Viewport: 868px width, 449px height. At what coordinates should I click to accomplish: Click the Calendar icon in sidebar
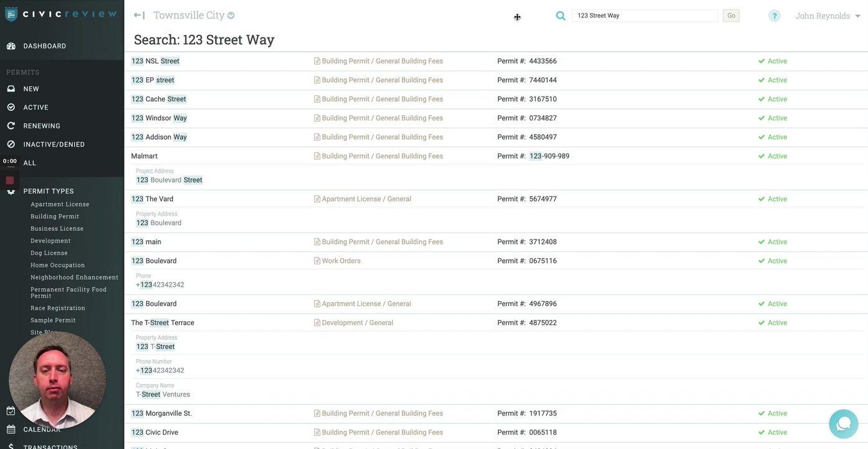click(x=11, y=430)
